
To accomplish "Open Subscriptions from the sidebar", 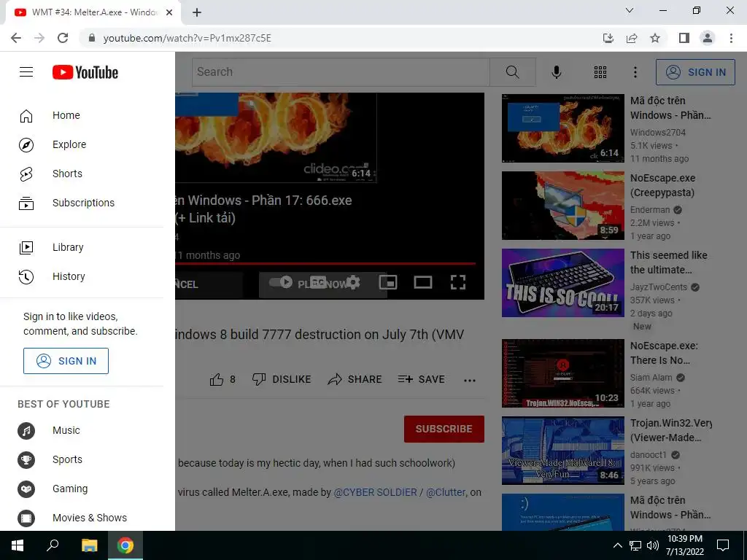I will 82,203.
